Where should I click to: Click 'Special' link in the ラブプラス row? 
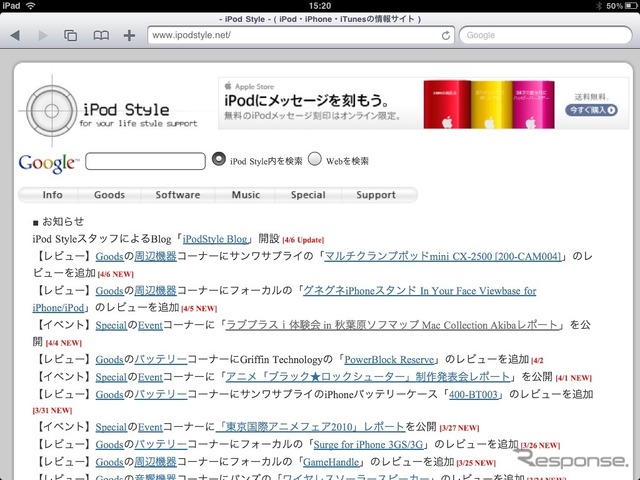pyautogui.click(x=111, y=325)
